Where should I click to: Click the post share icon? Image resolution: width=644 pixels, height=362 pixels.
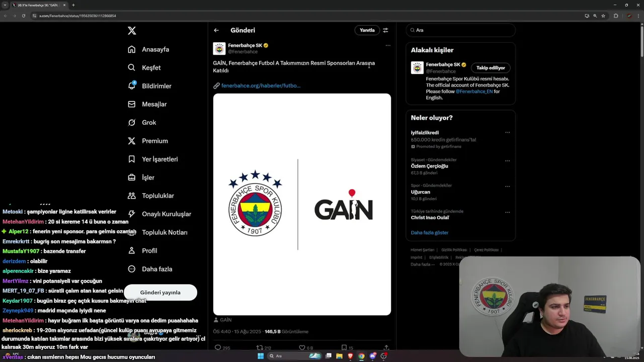(386, 347)
